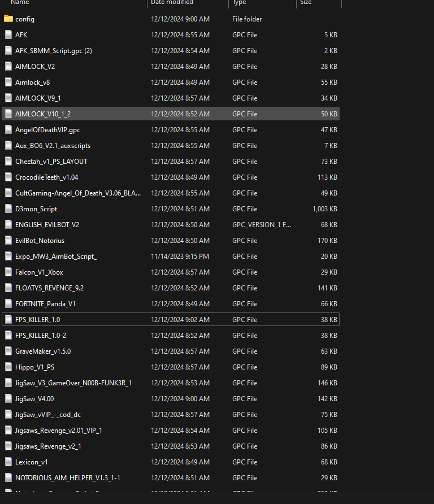Image resolution: width=434 pixels, height=504 pixels.
Task: Click the FLOATYS_REVENGE_9.2 file icon
Action: click(x=8, y=288)
